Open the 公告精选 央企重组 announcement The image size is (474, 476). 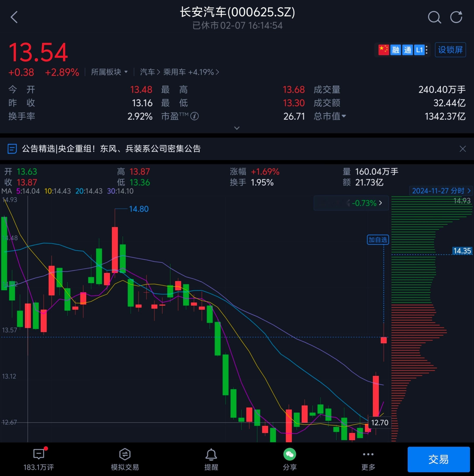[111, 149]
